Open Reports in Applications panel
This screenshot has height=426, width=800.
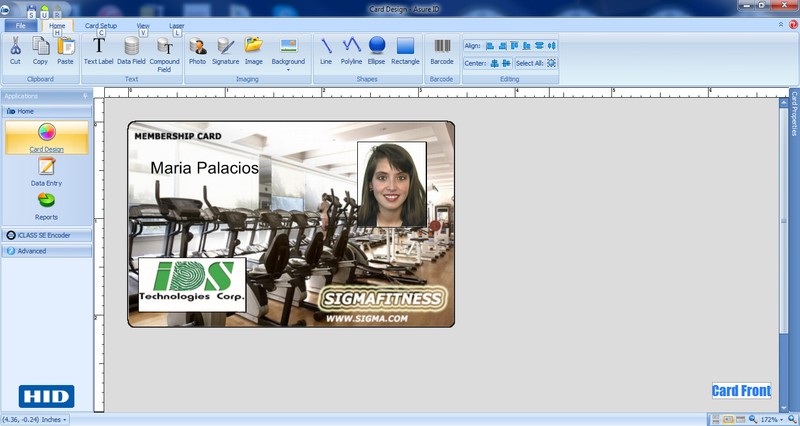coord(46,206)
